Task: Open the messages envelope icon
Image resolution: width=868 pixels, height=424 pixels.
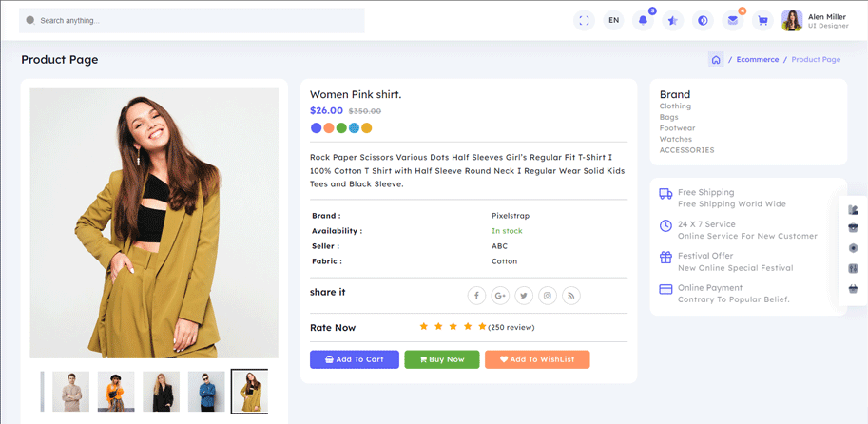Action: [x=733, y=20]
